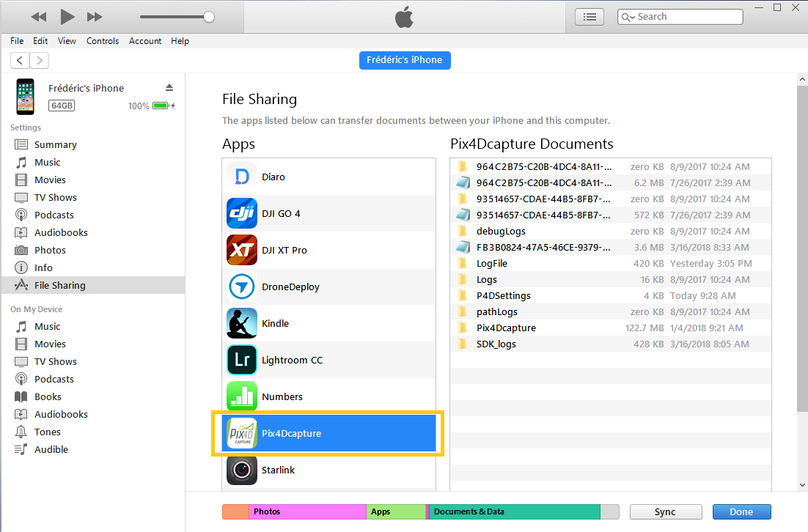The height and width of the screenshot is (532, 808).
Task: Select the Kindle app icon
Action: click(242, 323)
